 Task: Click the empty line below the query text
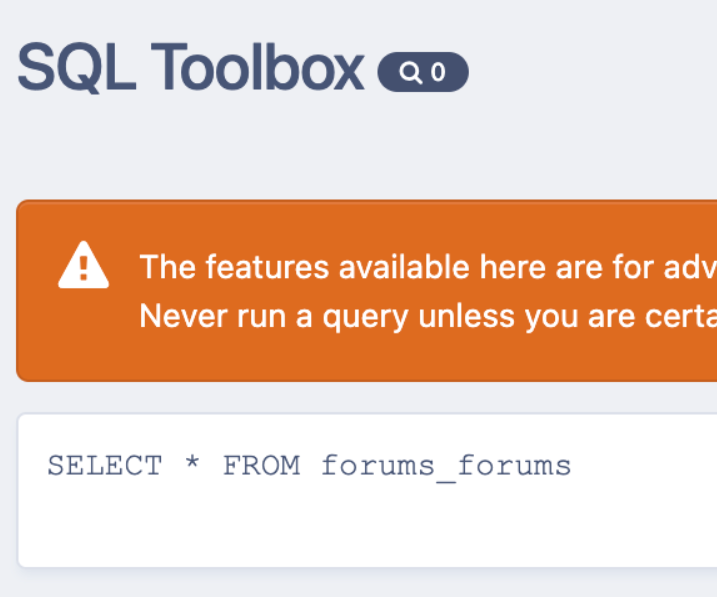pyautogui.click(x=367, y=526)
